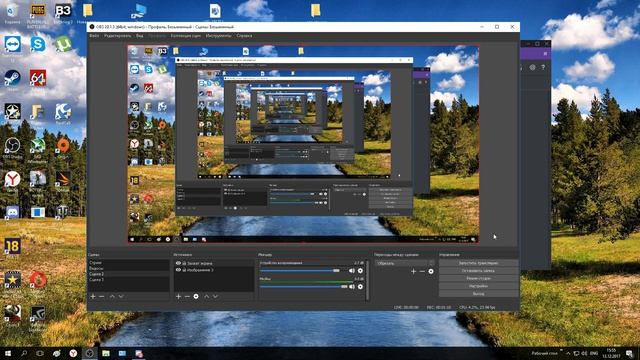Open the Steam desktop shortcut
Screen dimensions: 640x360
click(12, 78)
